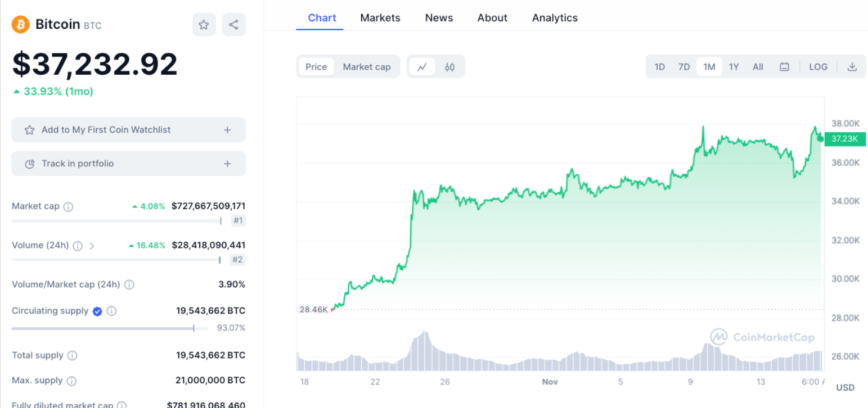Toggle chart to Price view
Image resolution: width=868 pixels, height=408 pixels.
(x=316, y=67)
